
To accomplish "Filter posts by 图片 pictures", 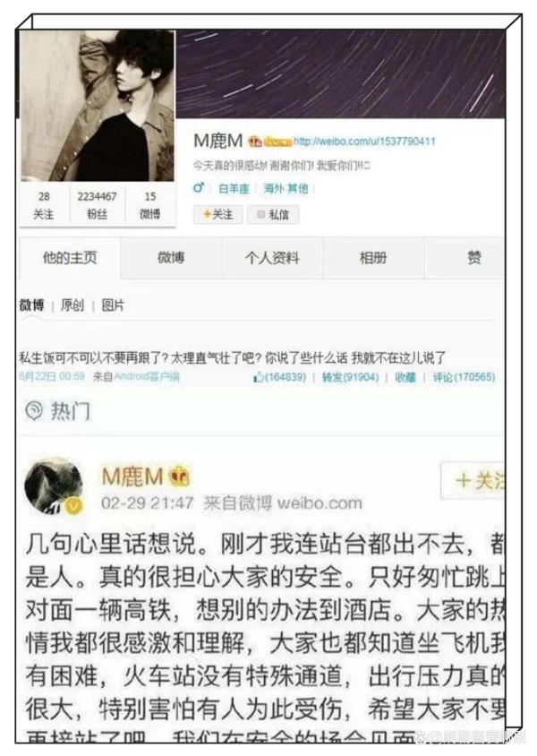I will tap(113, 305).
